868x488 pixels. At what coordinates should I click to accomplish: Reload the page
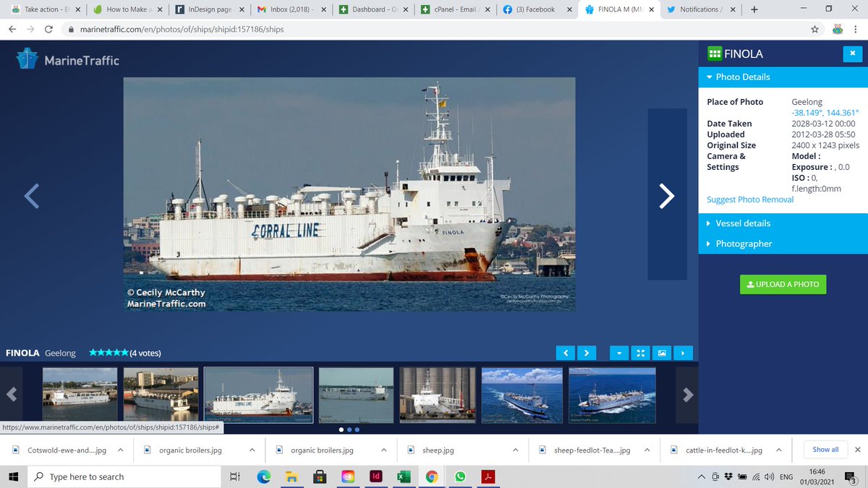(48, 30)
